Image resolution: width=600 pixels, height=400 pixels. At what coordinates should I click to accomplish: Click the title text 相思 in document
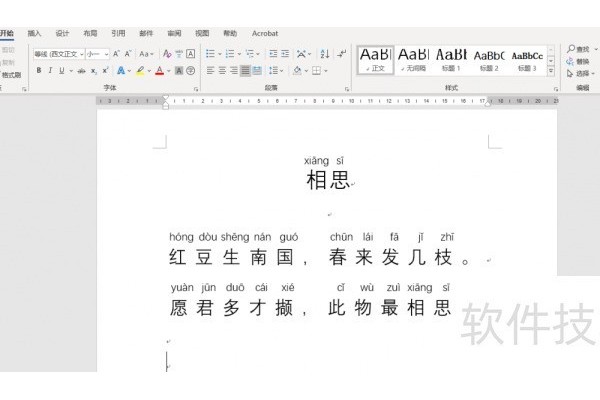click(x=328, y=180)
